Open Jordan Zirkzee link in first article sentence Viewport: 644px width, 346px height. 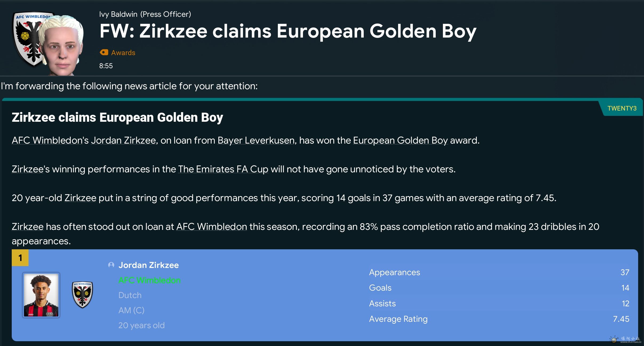click(123, 140)
